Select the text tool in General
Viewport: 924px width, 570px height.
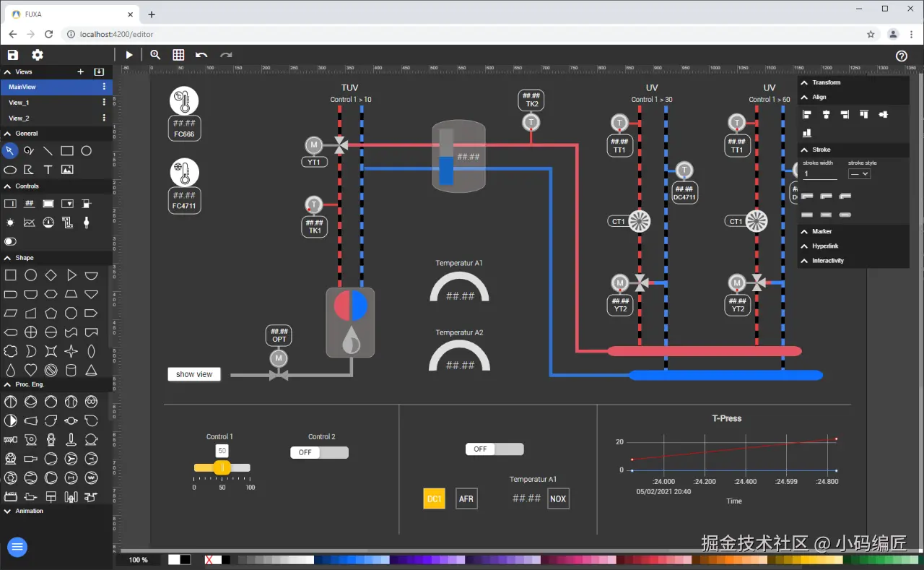48,170
